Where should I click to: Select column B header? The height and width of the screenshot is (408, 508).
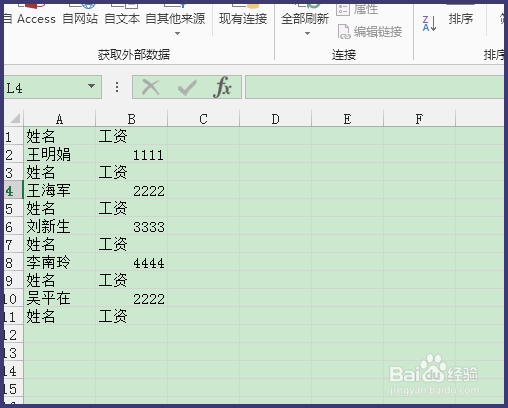coord(132,119)
